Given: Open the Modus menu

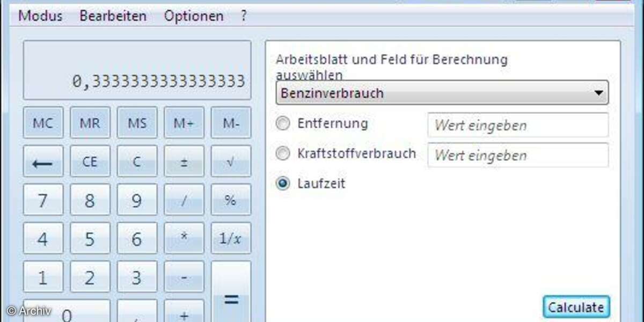Looking at the screenshot, I should click(40, 16).
